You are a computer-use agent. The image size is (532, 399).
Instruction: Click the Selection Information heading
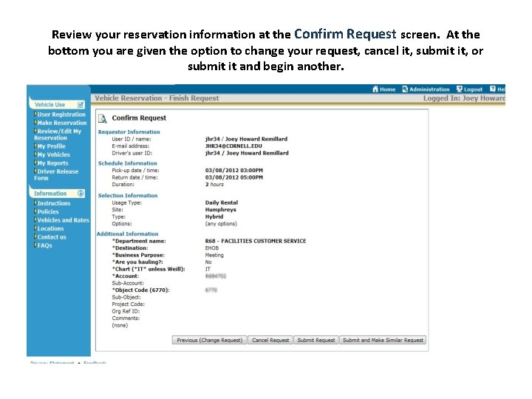(128, 195)
